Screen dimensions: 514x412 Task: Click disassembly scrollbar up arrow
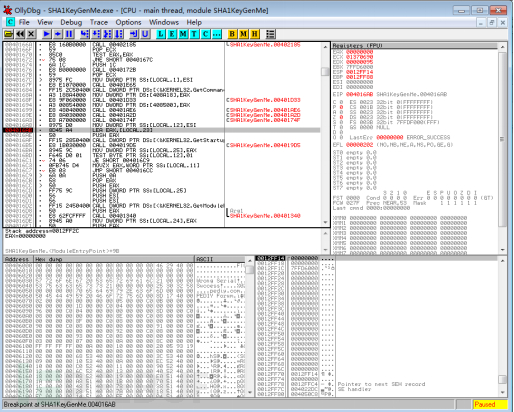[x=325, y=47]
